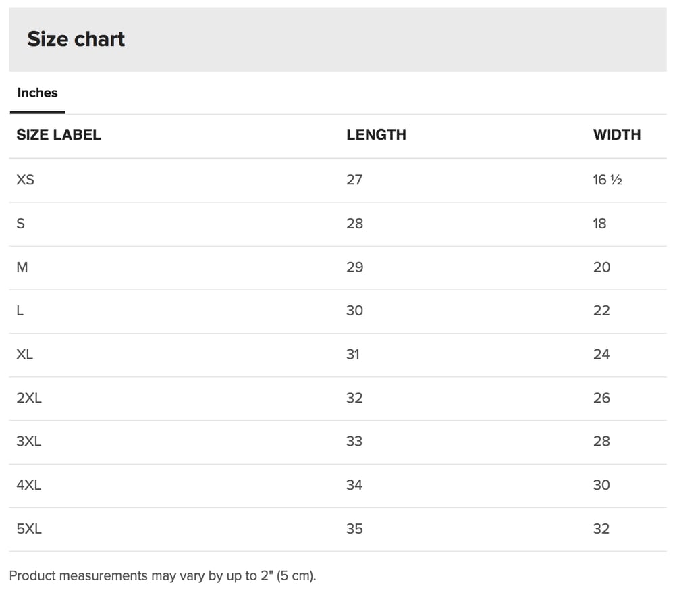The image size is (675, 616).
Task: Select the L size row label
Action: pos(20,311)
